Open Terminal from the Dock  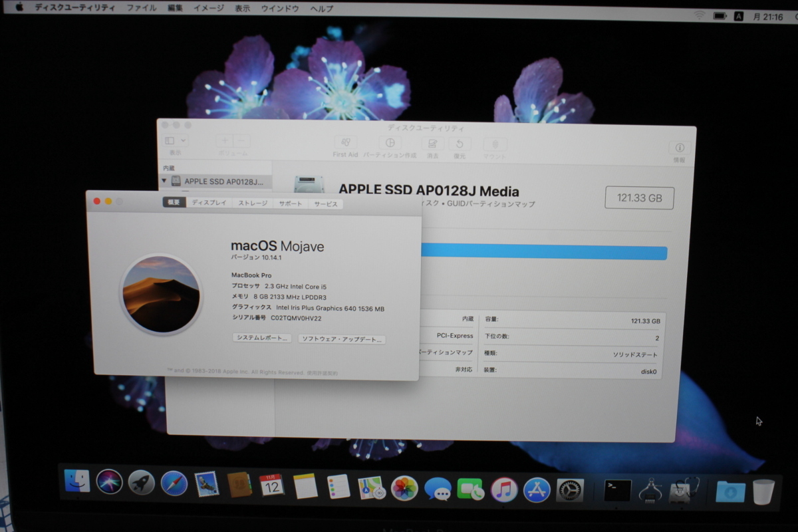[617, 491]
